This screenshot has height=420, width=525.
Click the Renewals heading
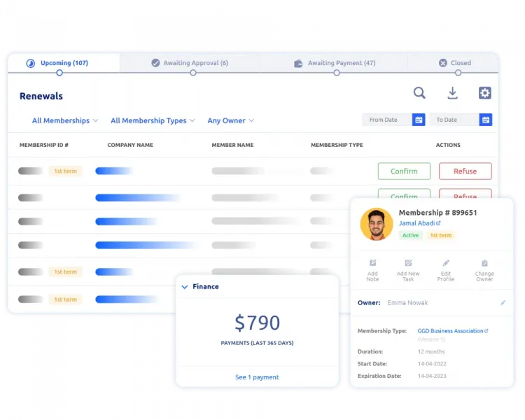pyautogui.click(x=41, y=96)
